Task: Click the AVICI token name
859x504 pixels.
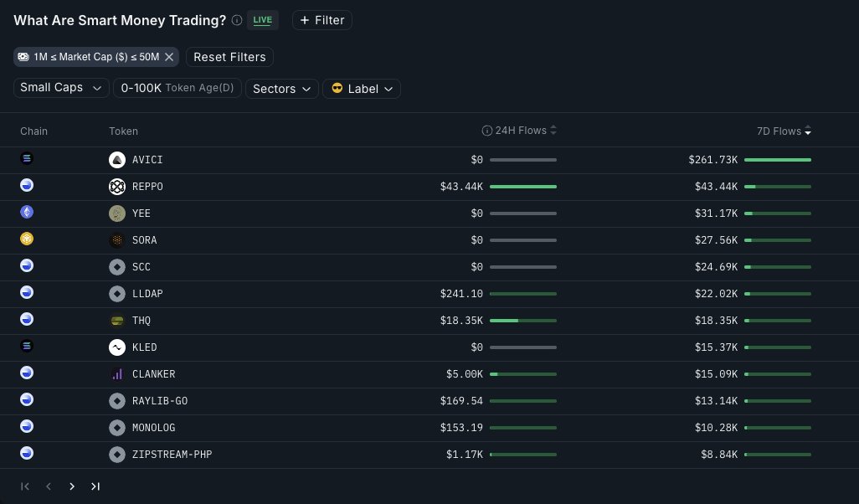Action: point(147,160)
